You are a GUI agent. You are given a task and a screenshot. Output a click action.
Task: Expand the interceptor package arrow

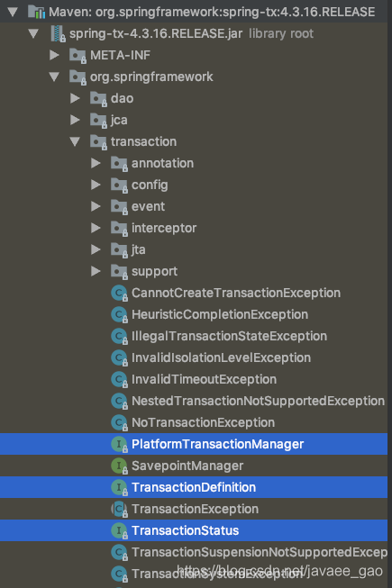coord(96,228)
